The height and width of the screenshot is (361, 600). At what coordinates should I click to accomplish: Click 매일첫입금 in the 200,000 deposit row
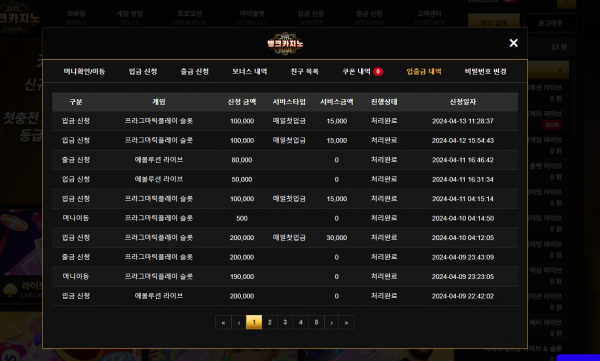[x=289, y=238]
